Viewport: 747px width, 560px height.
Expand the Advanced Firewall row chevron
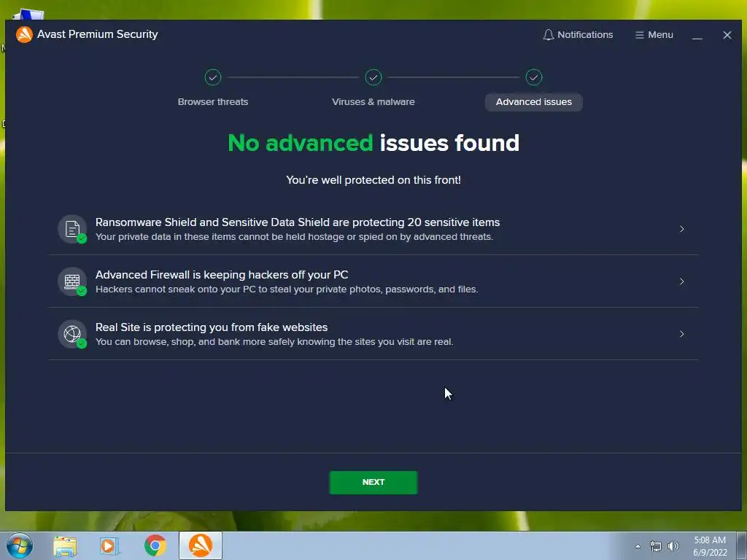(x=682, y=281)
